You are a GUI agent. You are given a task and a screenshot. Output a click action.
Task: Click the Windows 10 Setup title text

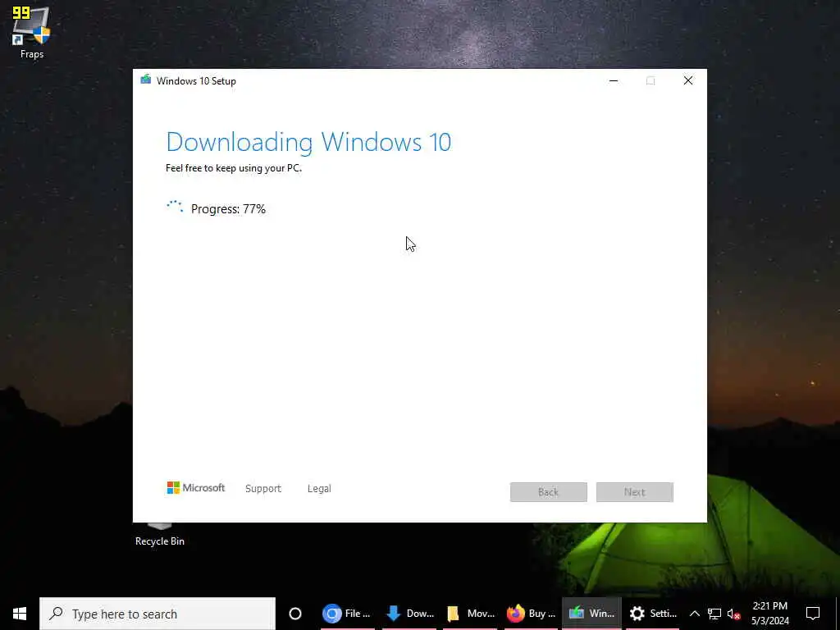[196, 81]
